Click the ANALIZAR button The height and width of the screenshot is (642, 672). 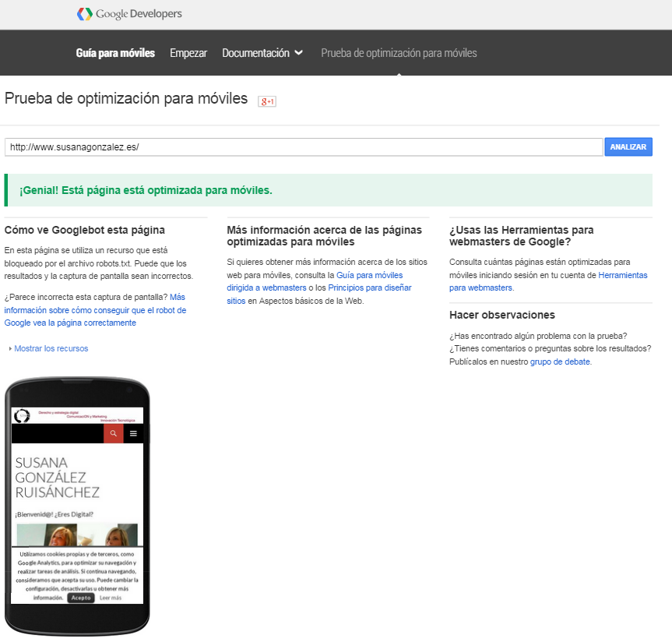628,146
